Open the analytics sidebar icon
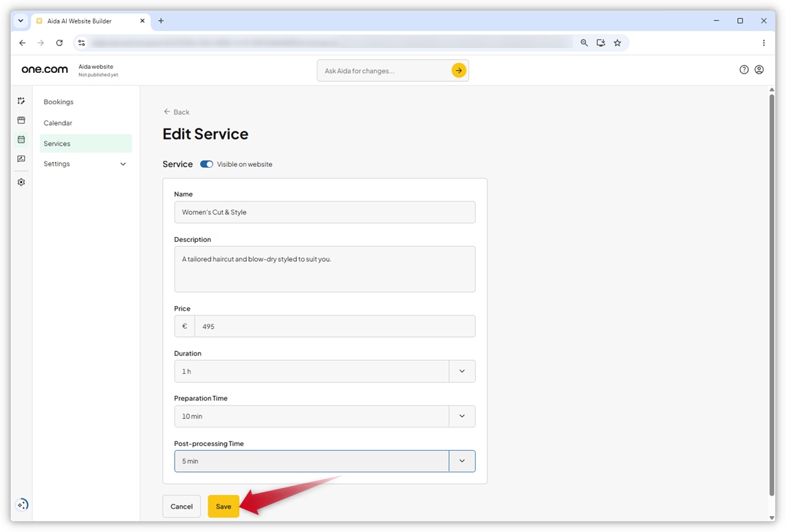The image size is (786, 532). (x=21, y=159)
